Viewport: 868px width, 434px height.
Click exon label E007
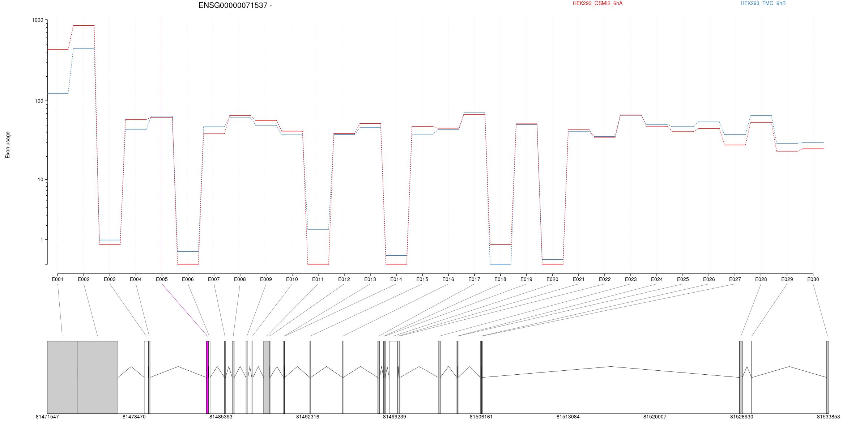pyautogui.click(x=214, y=279)
